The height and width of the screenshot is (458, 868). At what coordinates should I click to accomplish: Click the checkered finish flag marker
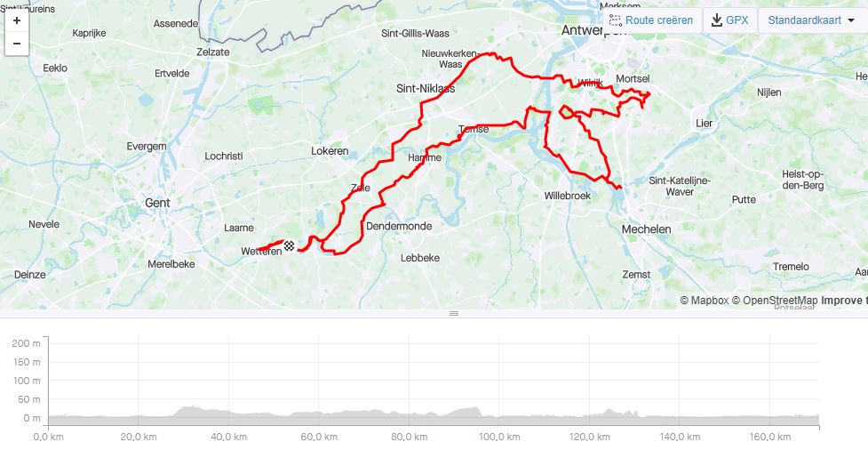[289, 245]
